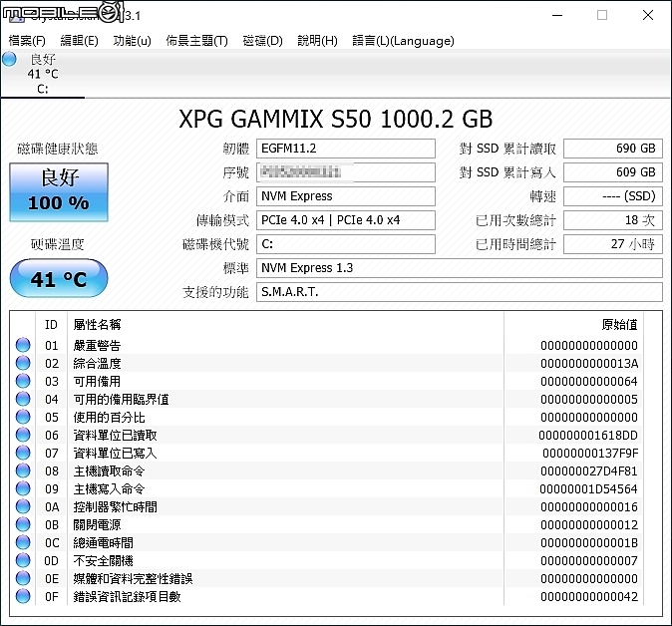Open the 編輯(E) menu

tap(79, 41)
